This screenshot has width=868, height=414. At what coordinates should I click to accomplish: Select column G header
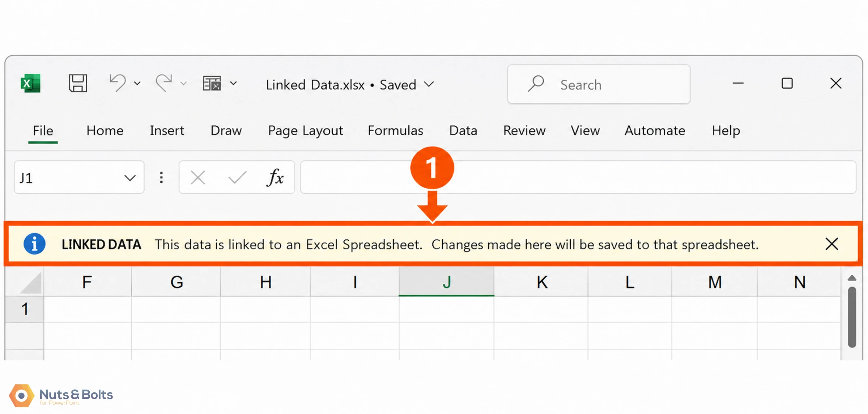tap(176, 282)
